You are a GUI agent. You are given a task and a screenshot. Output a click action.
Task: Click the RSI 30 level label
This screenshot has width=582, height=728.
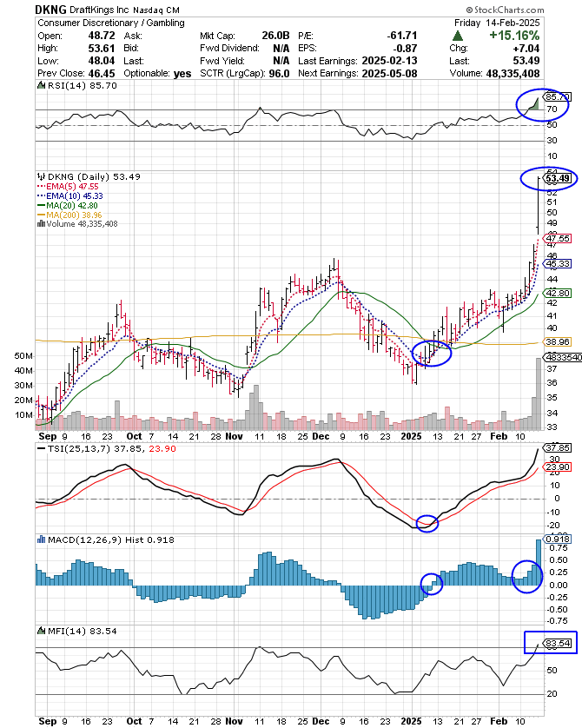(x=552, y=140)
